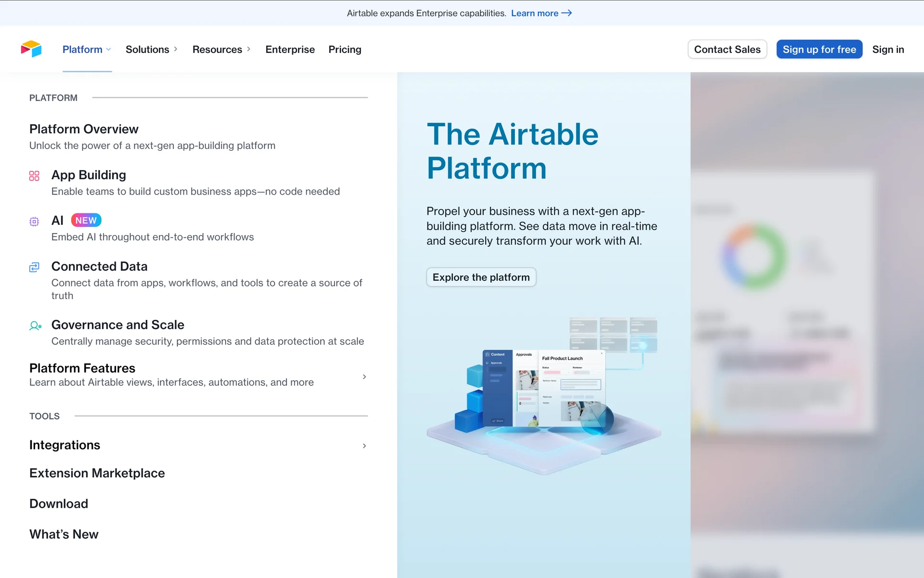Viewport: 924px width, 578px height.
Task: Click the App Building grid icon
Action: pos(34,176)
